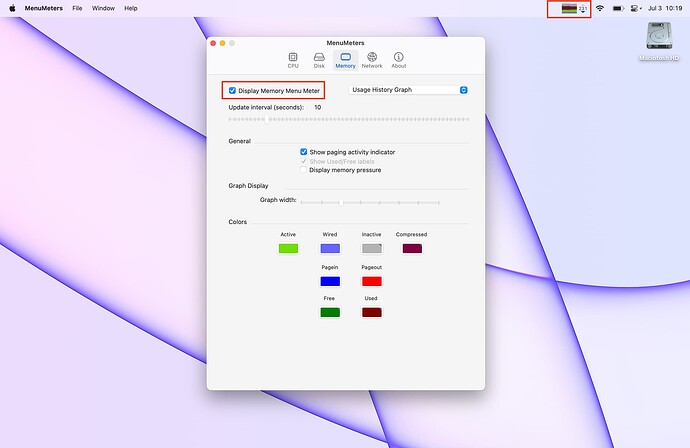Pick the Free green color swatch
690x448 pixels.
(330, 312)
